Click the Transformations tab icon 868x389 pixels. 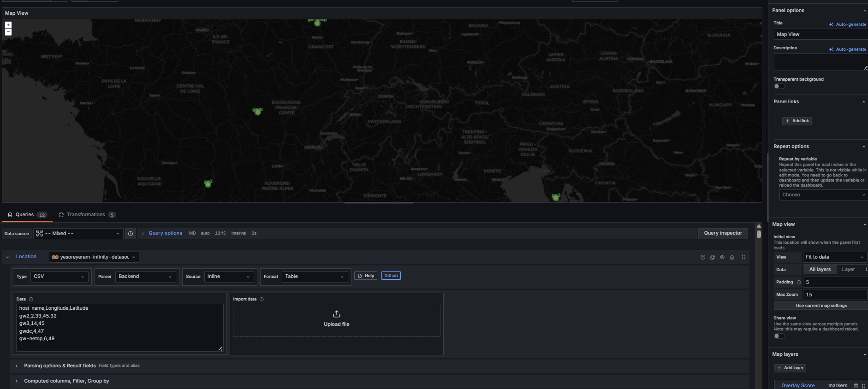coord(61,215)
